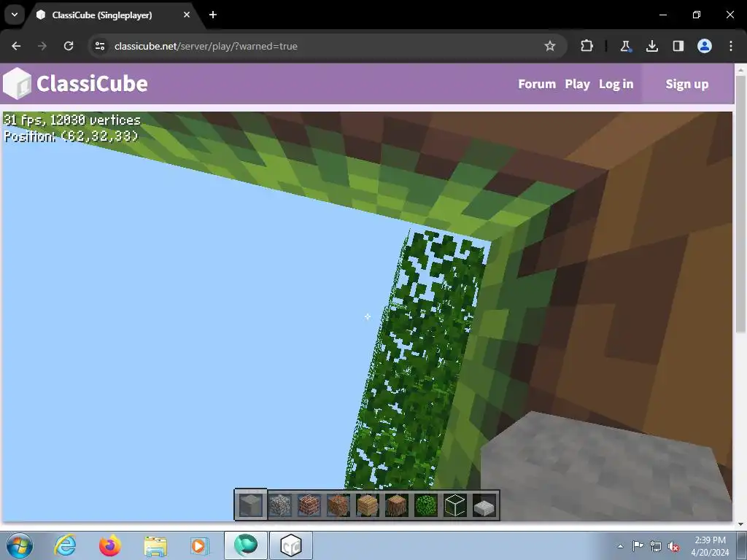This screenshot has width=747, height=560.
Task: Select the stone slab in hotbar
Action: pyautogui.click(x=484, y=507)
